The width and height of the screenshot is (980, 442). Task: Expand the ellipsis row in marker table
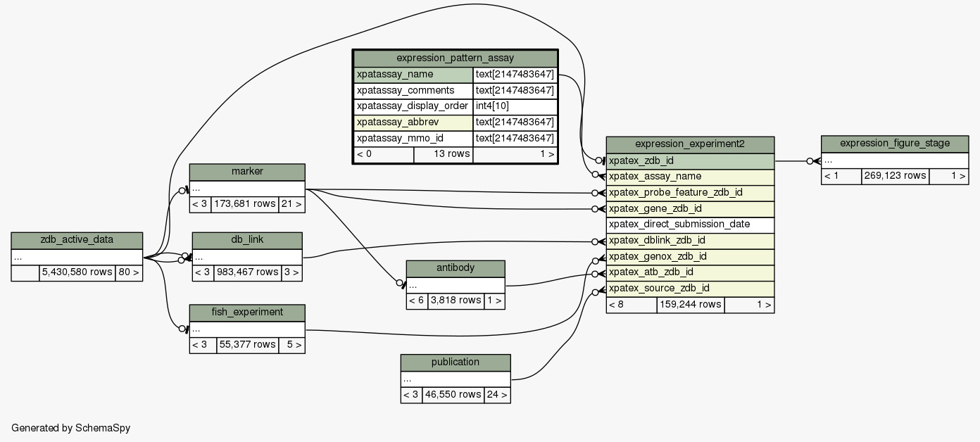[246, 189]
